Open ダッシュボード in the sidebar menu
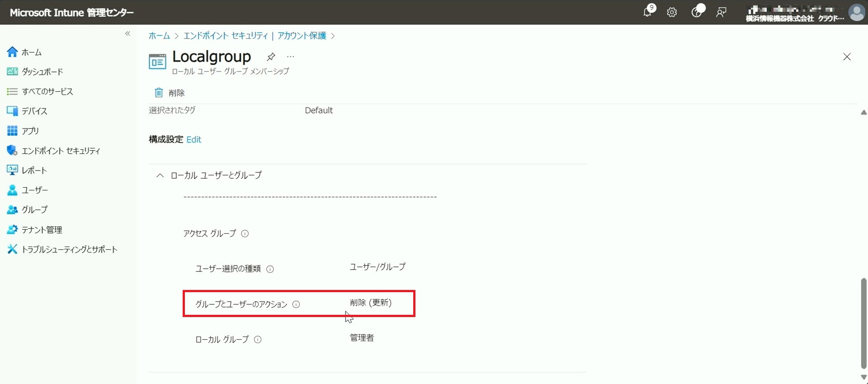The image size is (868, 384). pyautogui.click(x=42, y=71)
